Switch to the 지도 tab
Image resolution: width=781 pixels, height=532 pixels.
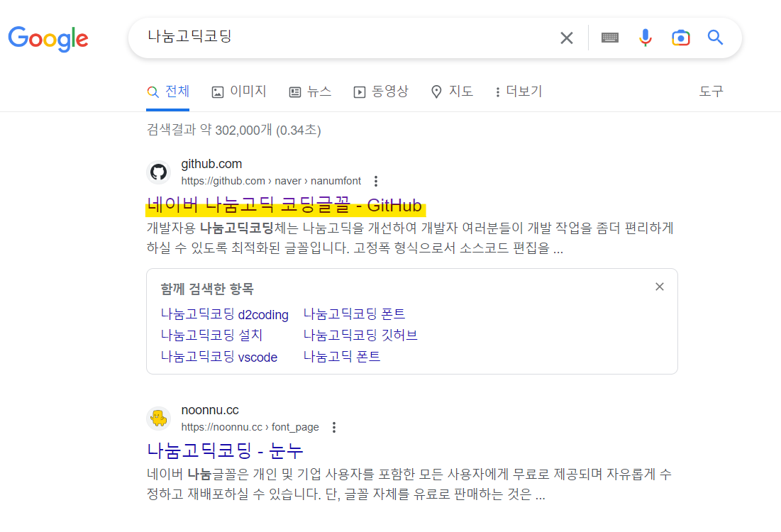[451, 92]
